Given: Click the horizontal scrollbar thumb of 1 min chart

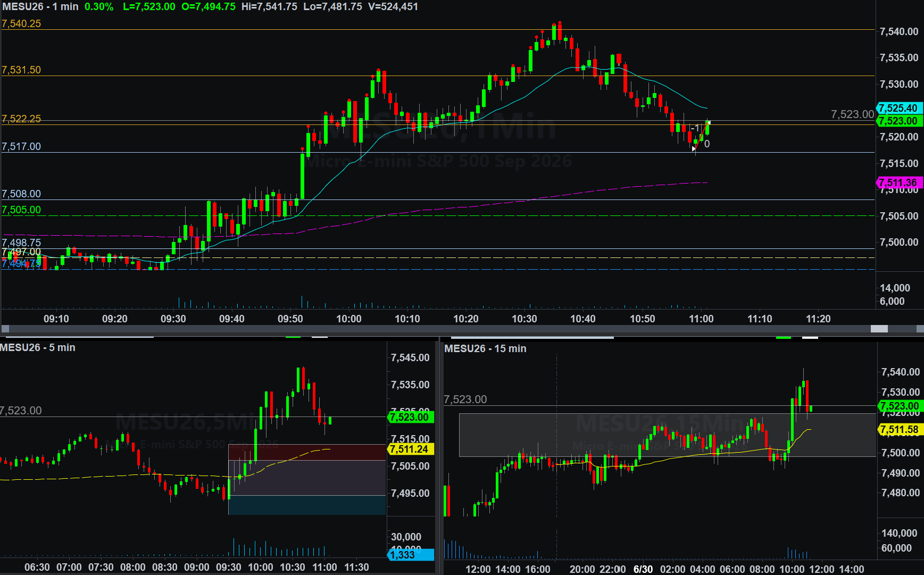Looking at the screenshot, I should click(x=879, y=329).
